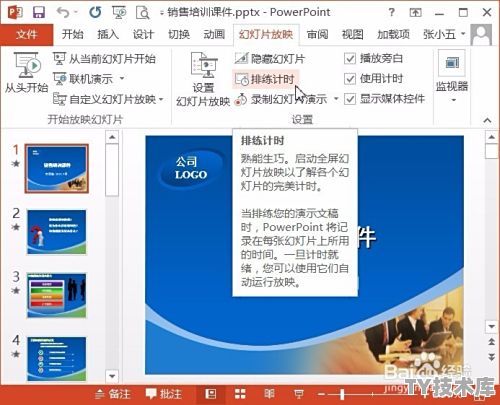500x405 pixels.
Task: Switch to the 开始 Home tab
Action: tap(73, 34)
